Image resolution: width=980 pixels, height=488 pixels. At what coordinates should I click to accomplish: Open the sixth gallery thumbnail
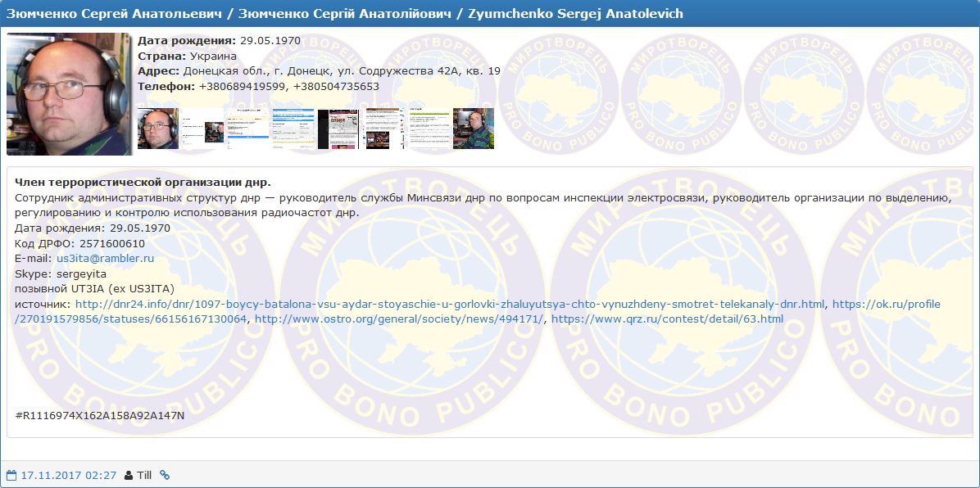pos(383,129)
